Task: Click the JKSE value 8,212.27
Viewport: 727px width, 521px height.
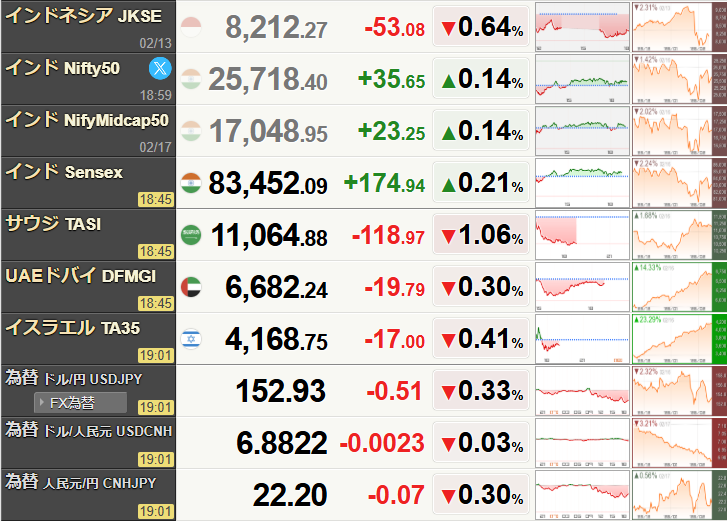Action: [x=276, y=27]
